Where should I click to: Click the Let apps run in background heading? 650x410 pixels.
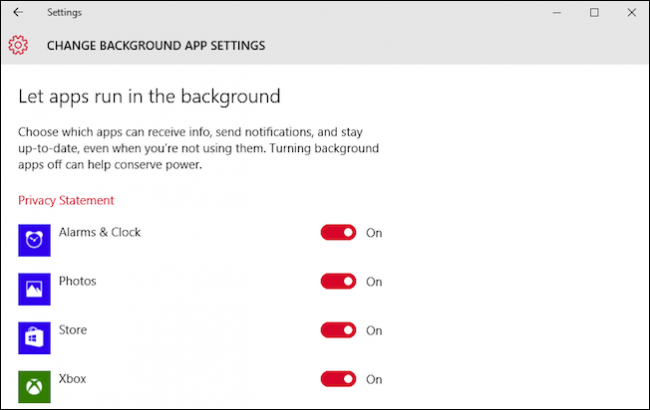149,97
